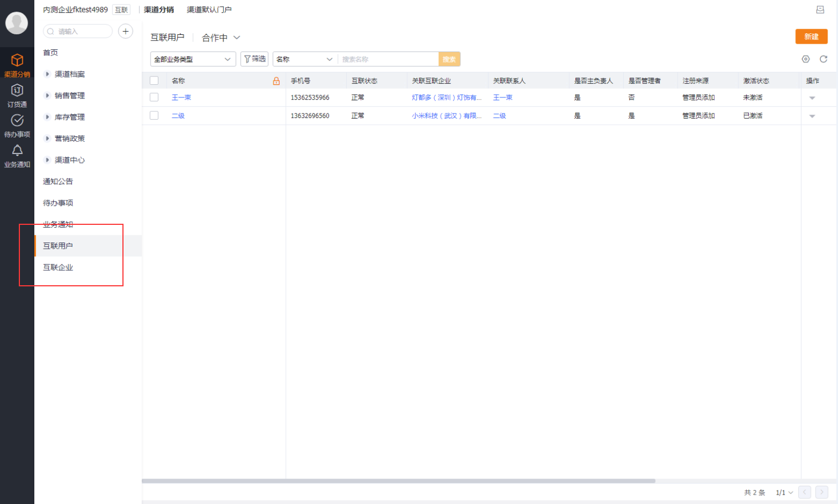Open the 业务通知 bell icon

point(17,150)
